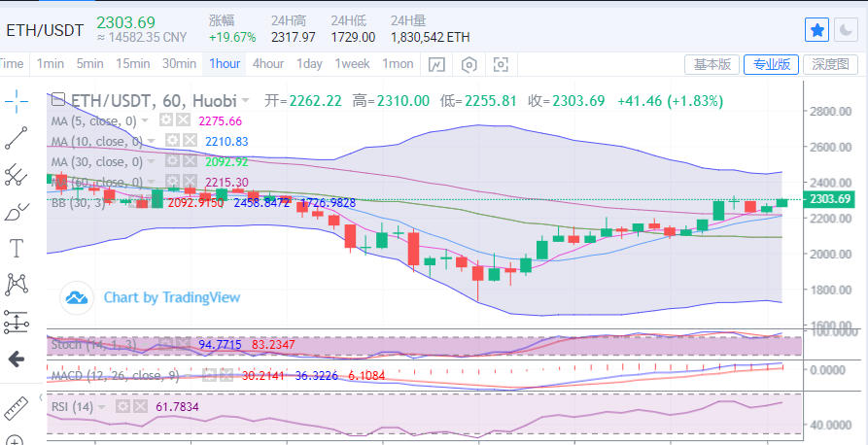
Task: Remove Stoch indicator
Action: coord(185,344)
